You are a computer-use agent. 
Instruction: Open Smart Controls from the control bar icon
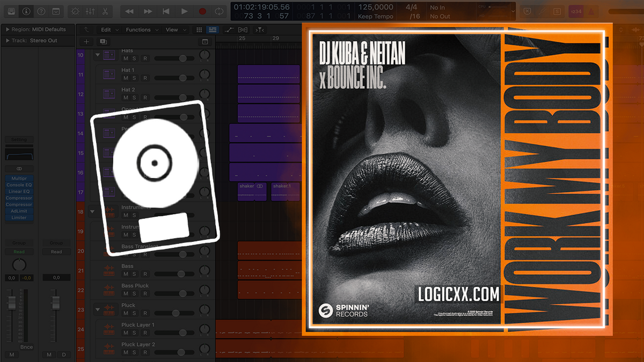(x=76, y=11)
